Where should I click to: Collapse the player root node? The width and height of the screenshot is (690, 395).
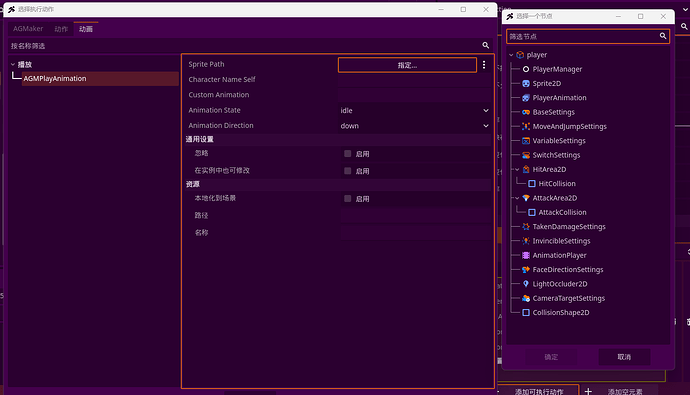(511, 55)
